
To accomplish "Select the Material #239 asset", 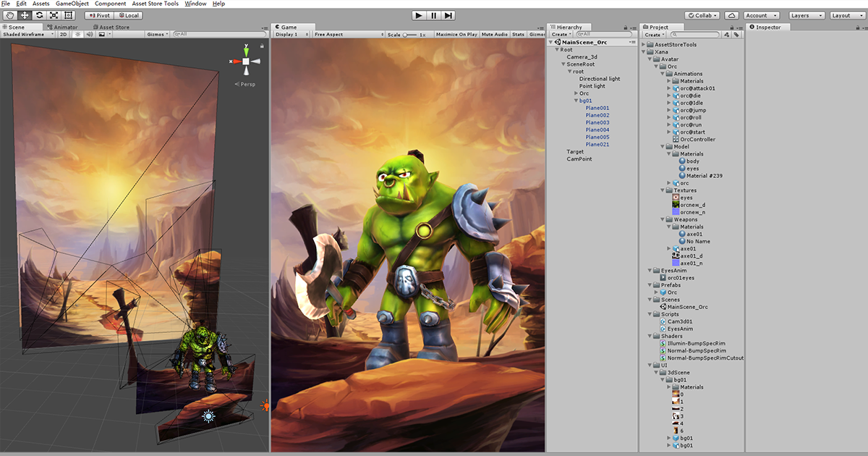I will click(700, 176).
